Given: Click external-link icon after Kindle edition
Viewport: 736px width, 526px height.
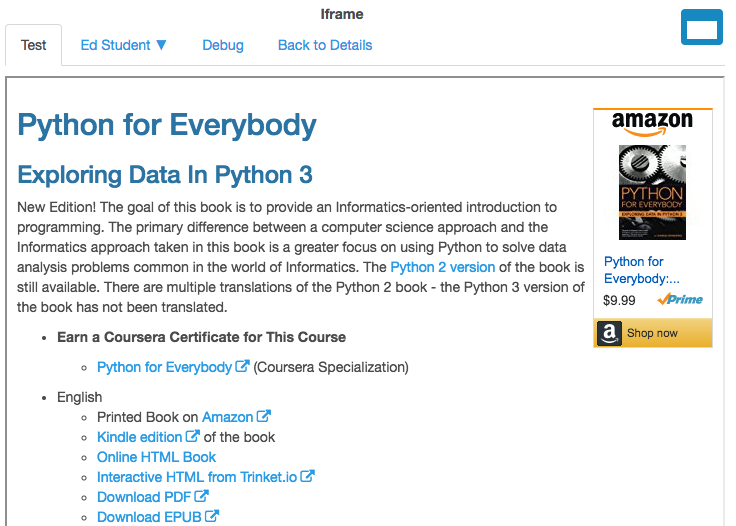Looking at the screenshot, I should (192, 436).
